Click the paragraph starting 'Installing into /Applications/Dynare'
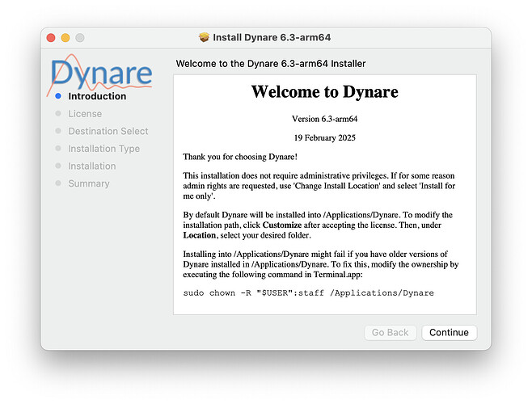The width and height of the screenshot is (532, 404). pos(321,264)
